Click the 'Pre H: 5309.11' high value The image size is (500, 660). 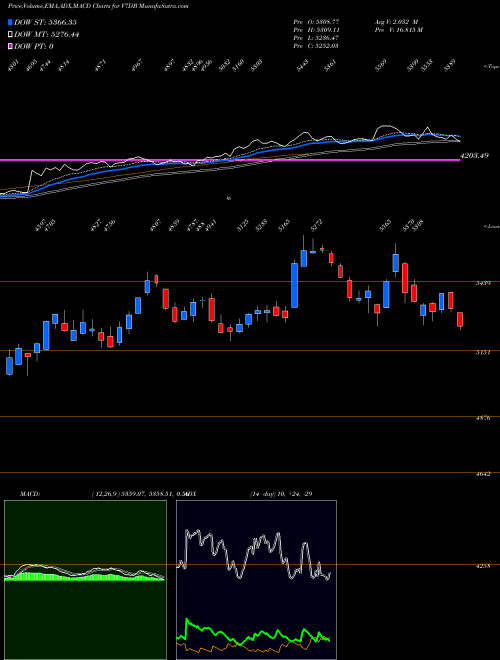316,30
